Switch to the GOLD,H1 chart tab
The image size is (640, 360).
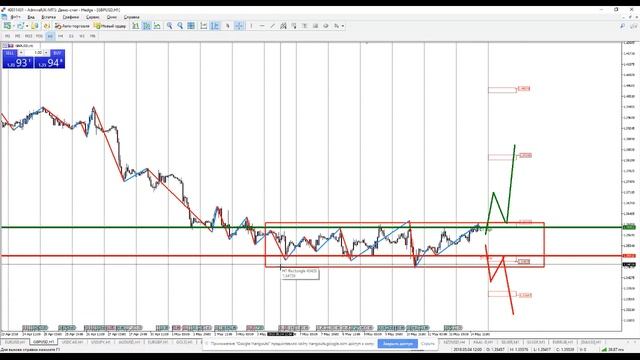tap(184, 342)
